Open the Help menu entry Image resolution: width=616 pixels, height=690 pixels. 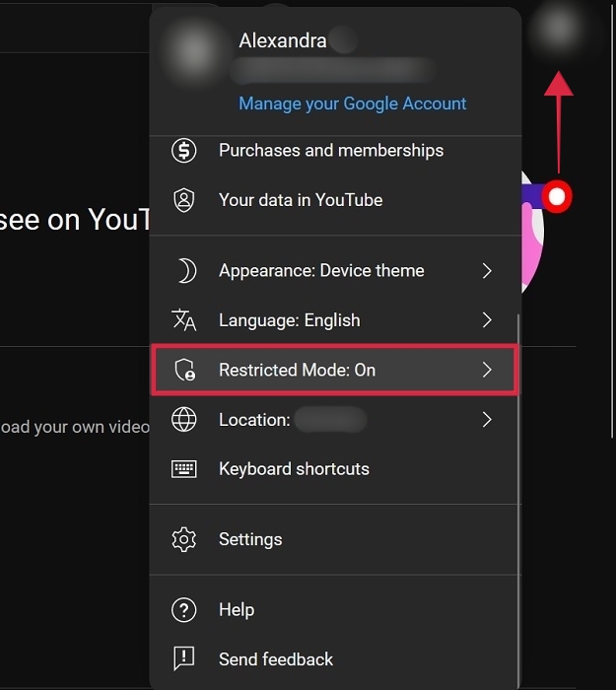coord(335,610)
